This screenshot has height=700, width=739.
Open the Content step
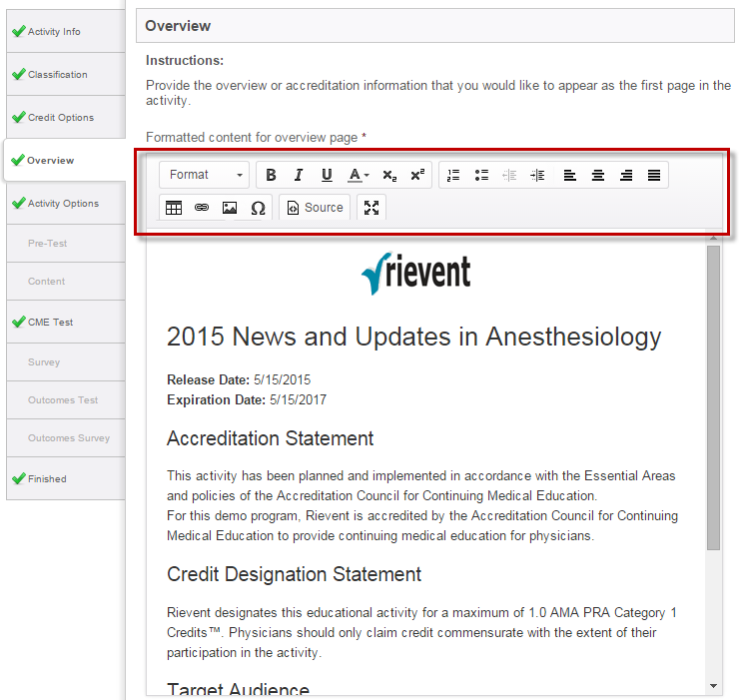pos(66,282)
